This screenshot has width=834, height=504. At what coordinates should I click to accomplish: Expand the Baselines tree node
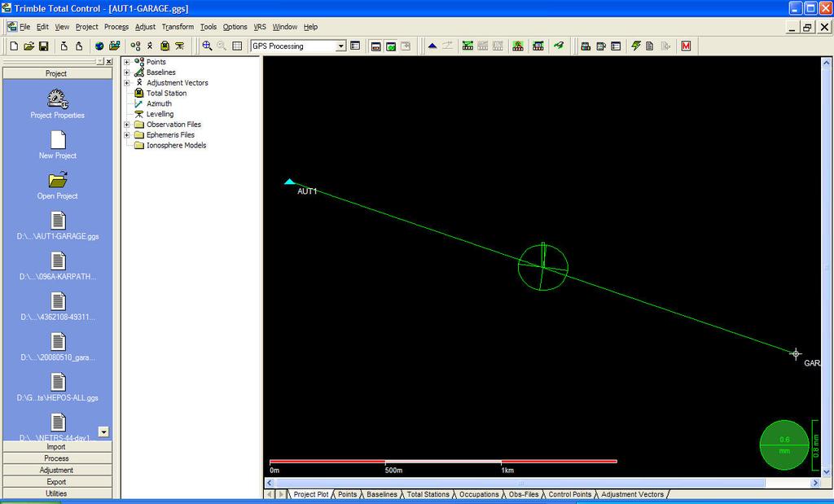coord(126,72)
